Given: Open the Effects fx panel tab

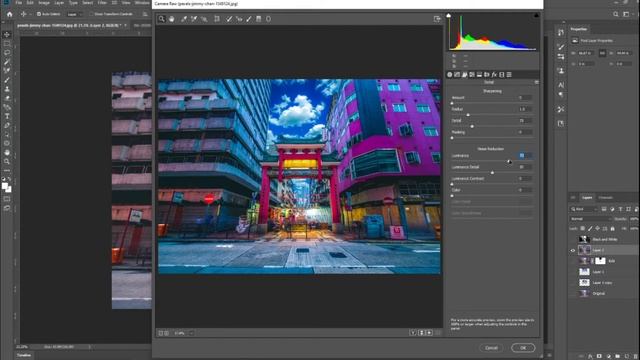Looking at the screenshot, I should pyautogui.click(x=494, y=75).
